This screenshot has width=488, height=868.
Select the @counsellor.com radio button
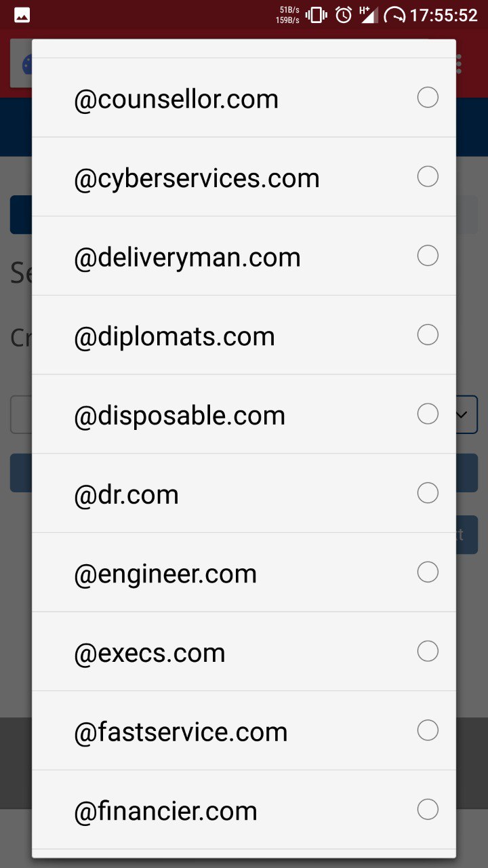(428, 98)
